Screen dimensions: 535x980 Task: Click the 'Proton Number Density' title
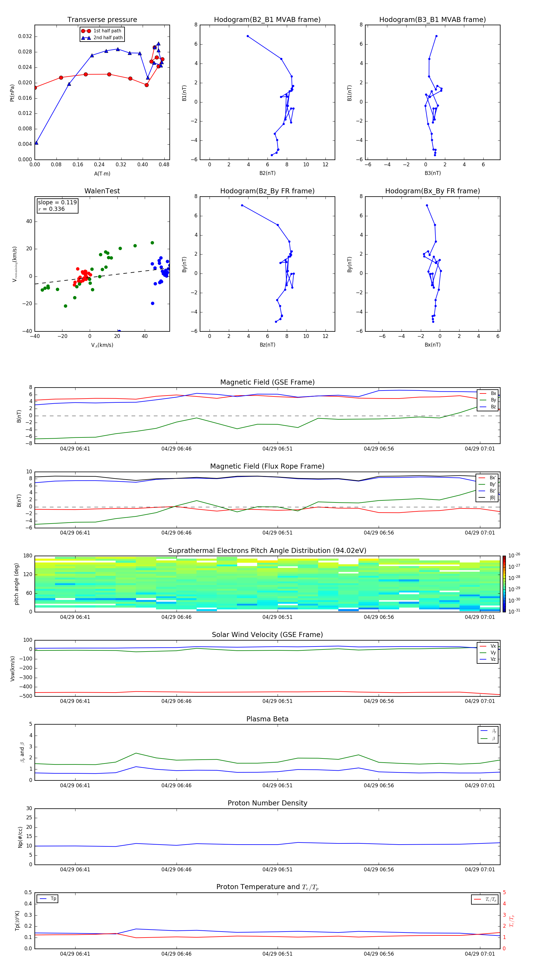click(267, 803)
